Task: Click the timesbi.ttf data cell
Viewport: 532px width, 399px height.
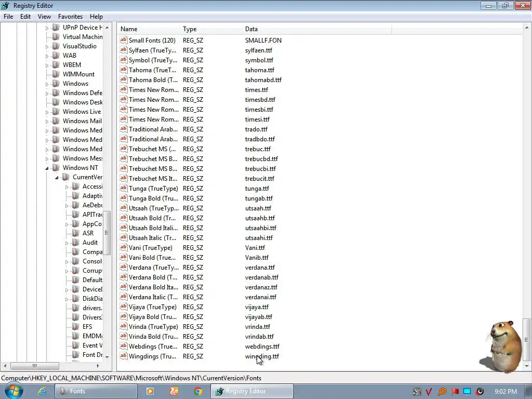Action: 259,109
